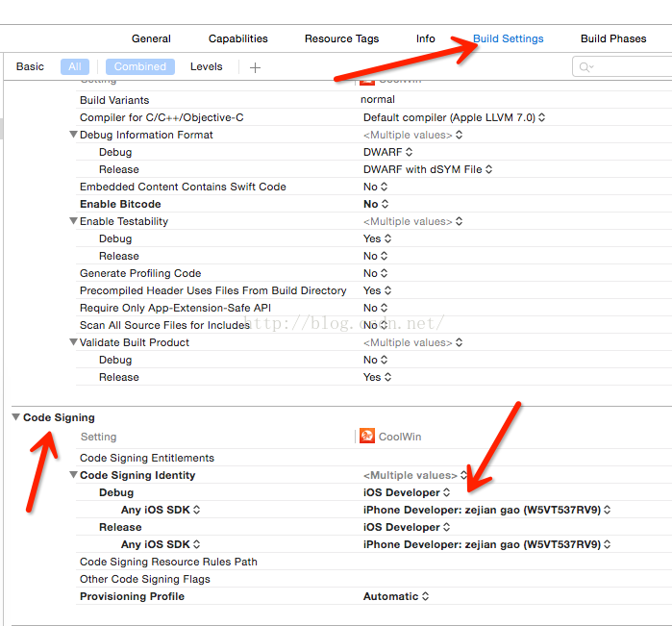
Task: Open Enable Testability Multiple values popup
Action: [x=412, y=222]
